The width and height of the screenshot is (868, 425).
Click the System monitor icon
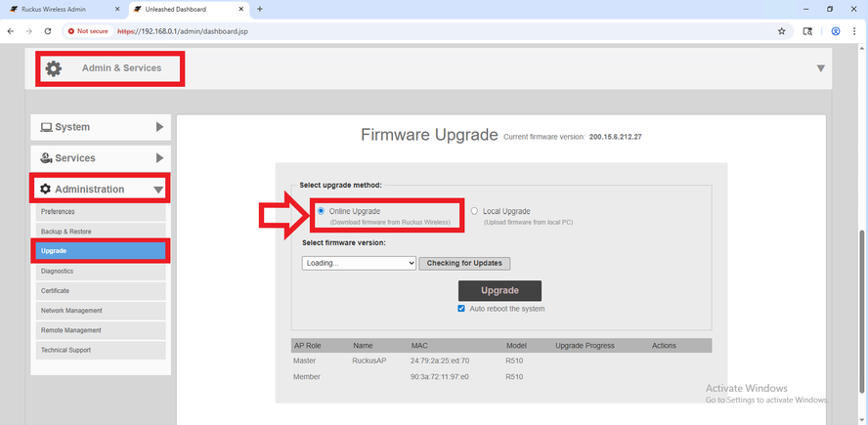(46, 127)
